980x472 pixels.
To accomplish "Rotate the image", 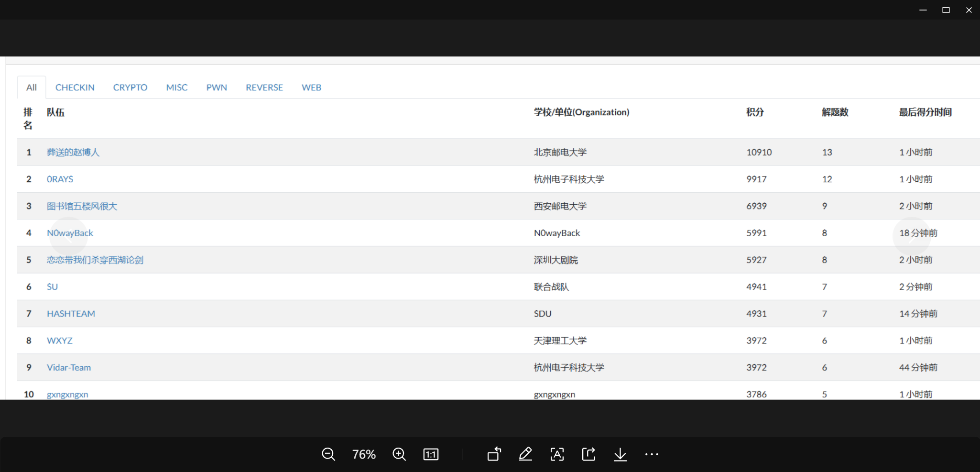I will tap(494, 454).
